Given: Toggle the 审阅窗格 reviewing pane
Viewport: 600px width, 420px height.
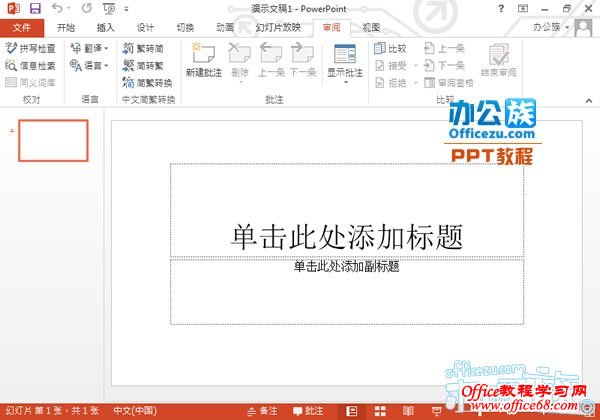Looking at the screenshot, I should click(449, 83).
